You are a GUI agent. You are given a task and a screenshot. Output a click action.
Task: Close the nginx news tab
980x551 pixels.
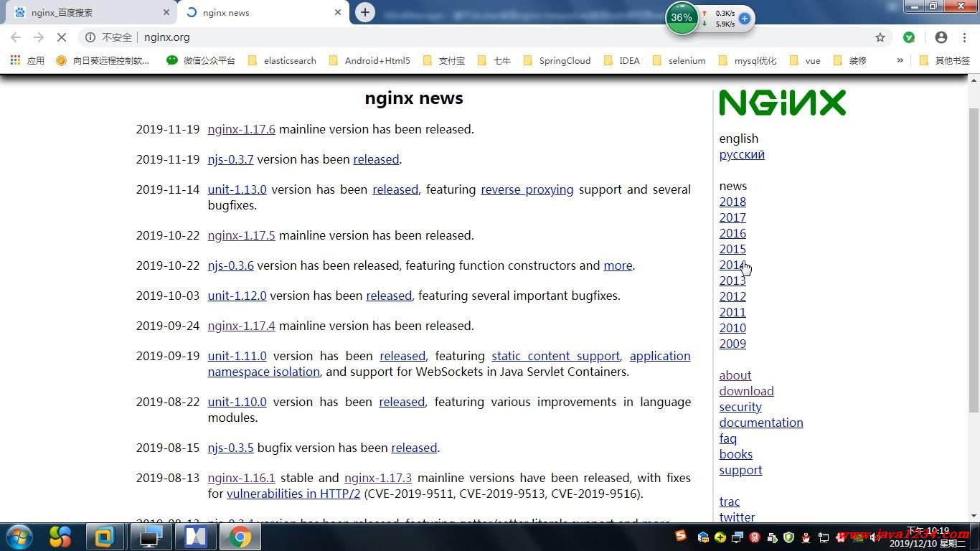click(338, 12)
